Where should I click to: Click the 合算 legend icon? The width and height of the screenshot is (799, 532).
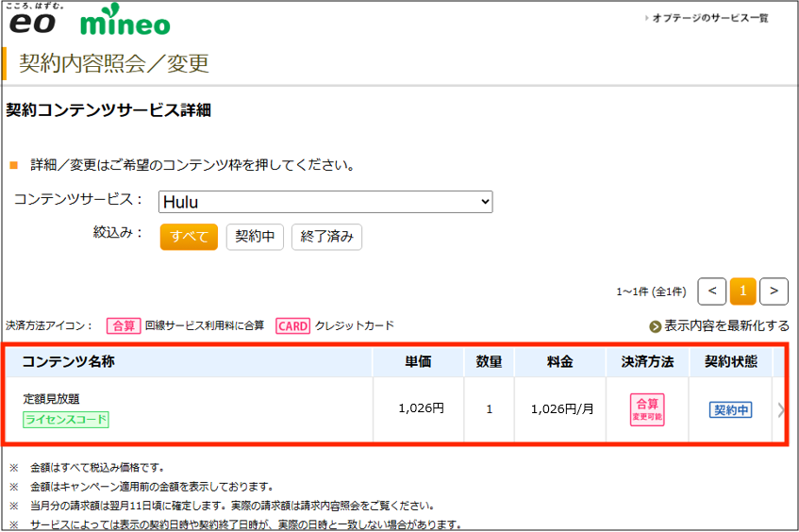click(x=124, y=325)
